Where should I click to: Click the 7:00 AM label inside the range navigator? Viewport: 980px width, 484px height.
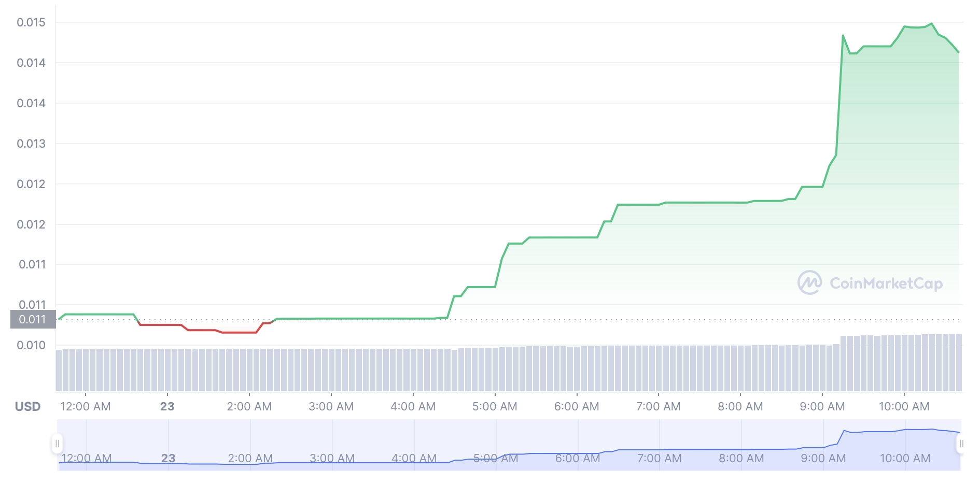[660, 459]
